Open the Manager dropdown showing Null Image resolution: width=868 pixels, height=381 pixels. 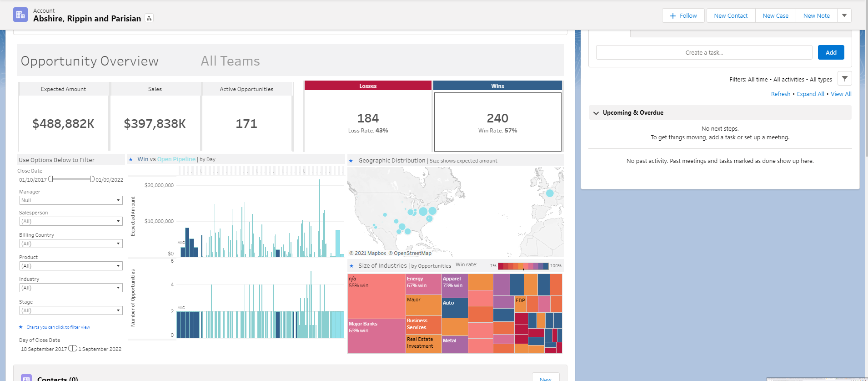coord(71,200)
